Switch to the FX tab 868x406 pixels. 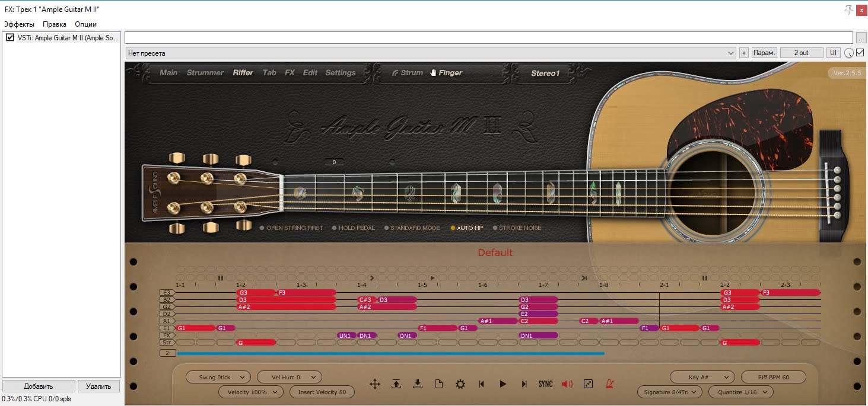tap(290, 73)
